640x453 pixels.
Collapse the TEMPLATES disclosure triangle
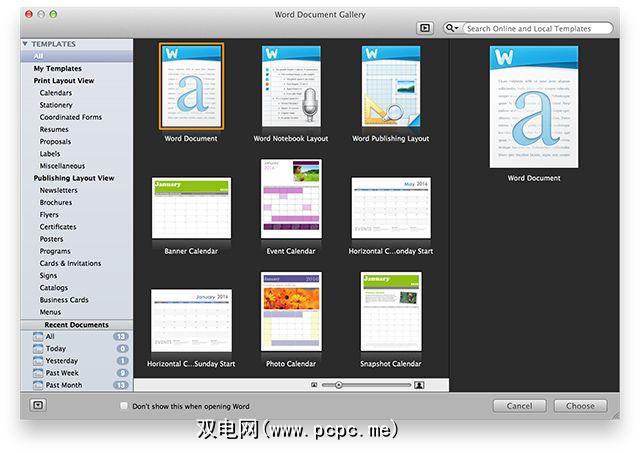(x=25, y=43)
